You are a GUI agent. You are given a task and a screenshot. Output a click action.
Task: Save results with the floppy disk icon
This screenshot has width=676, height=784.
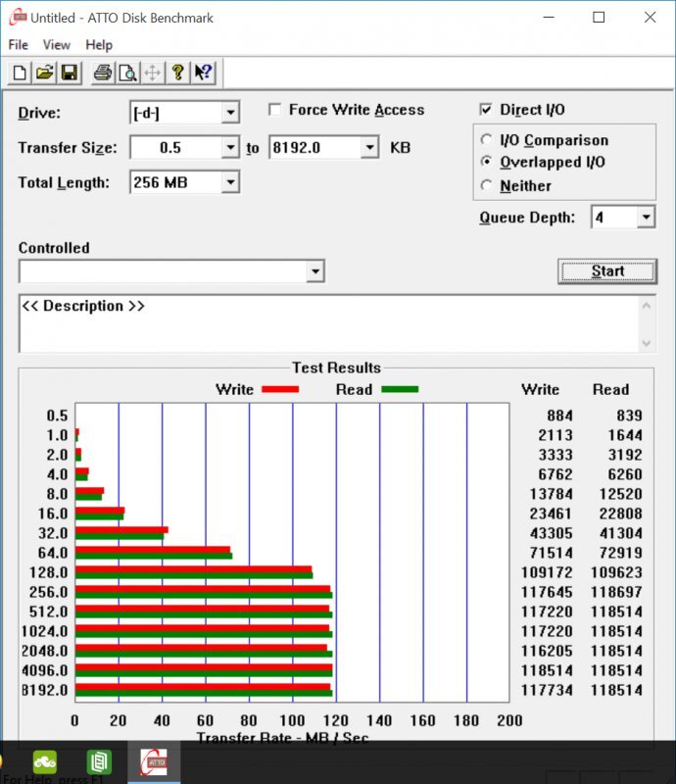point(70,73)
